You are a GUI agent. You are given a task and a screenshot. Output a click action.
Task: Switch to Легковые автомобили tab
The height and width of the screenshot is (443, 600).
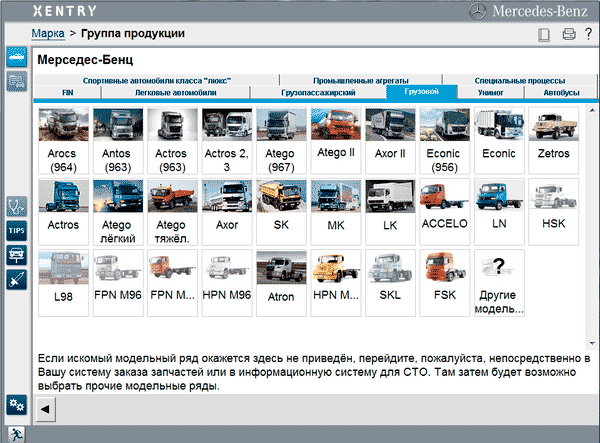(x=176, y=93)
